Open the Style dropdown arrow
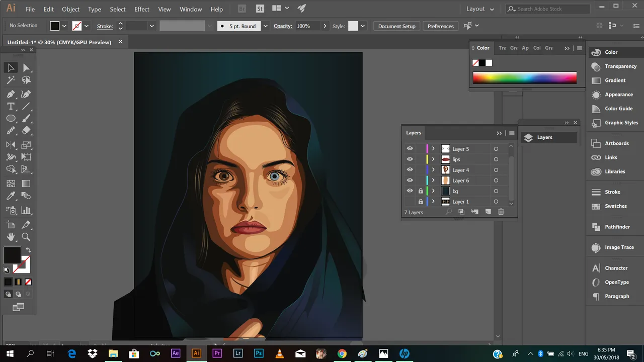Image resolution: width=644 pixels, height=362 pixels. [x=362, y=26]
